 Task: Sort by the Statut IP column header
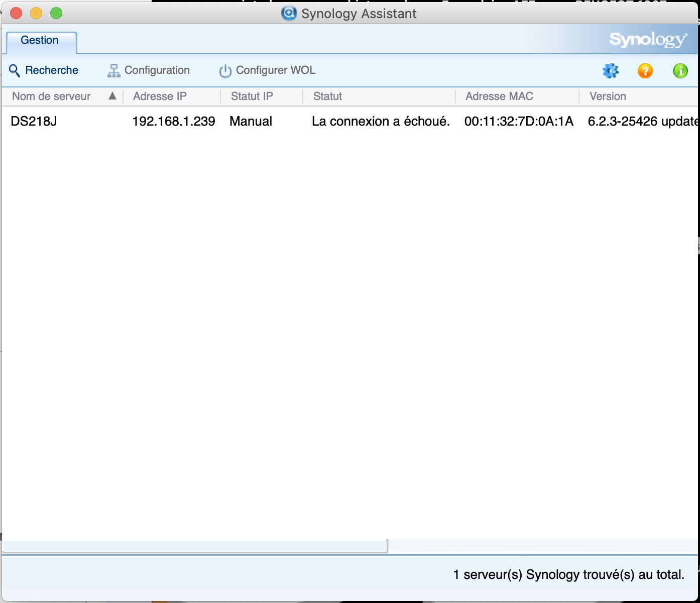click(262, 96)
